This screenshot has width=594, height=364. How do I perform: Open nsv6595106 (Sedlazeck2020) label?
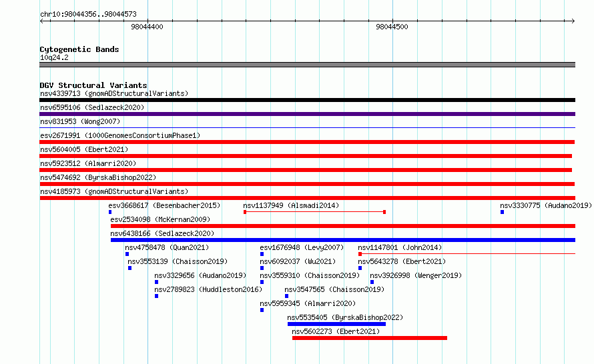pos(92,107)
